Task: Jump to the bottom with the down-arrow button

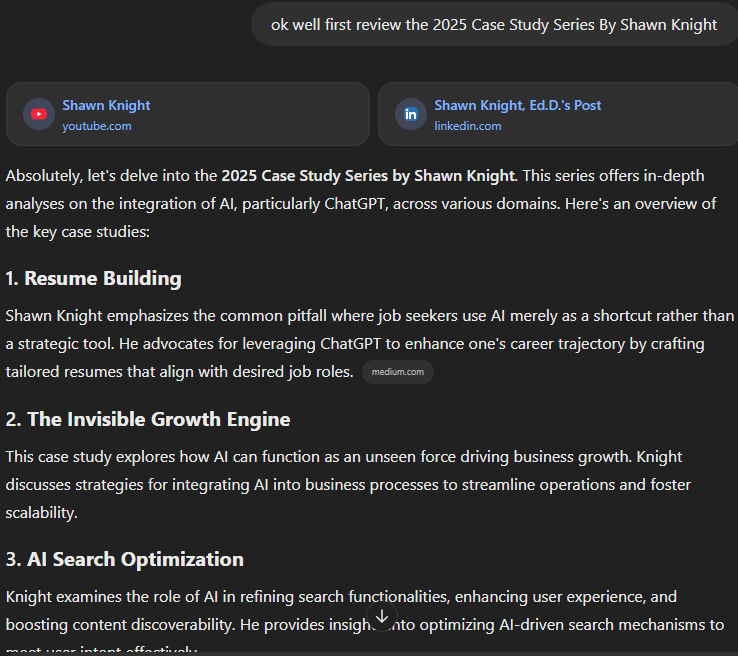Action: [x=382, y=616]
